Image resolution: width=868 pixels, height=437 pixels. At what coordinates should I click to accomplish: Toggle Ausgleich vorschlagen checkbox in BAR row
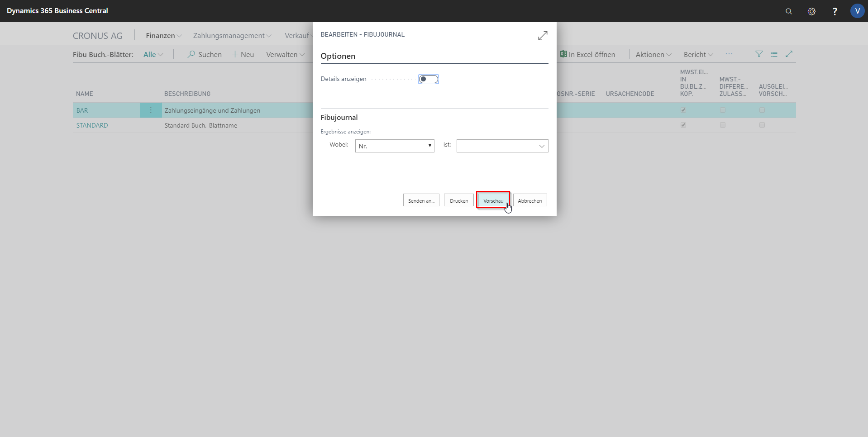(x=762, y=110)
